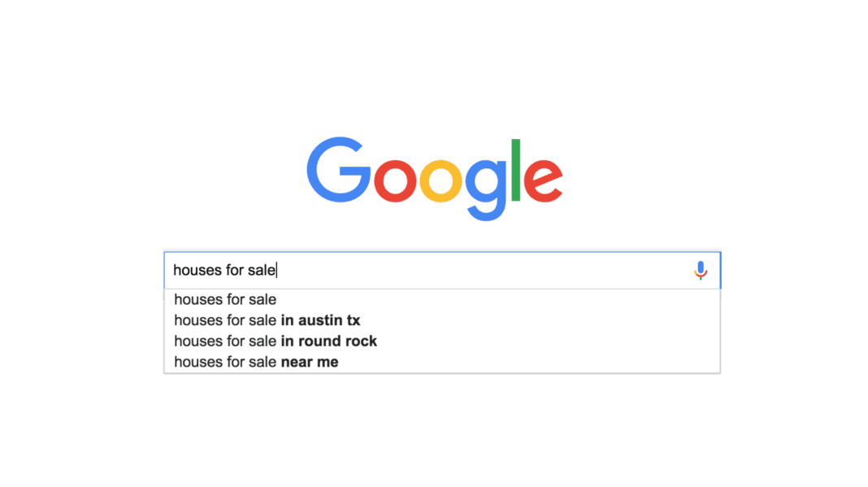Click the autocomplete suggestions dropdown panel
The width and height of the screenshot is (868, 487).
pyautogui.click(x=441, y=330)
